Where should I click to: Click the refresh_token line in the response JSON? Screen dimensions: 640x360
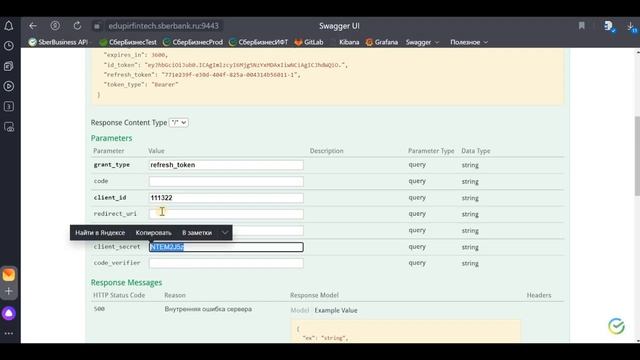202,75
